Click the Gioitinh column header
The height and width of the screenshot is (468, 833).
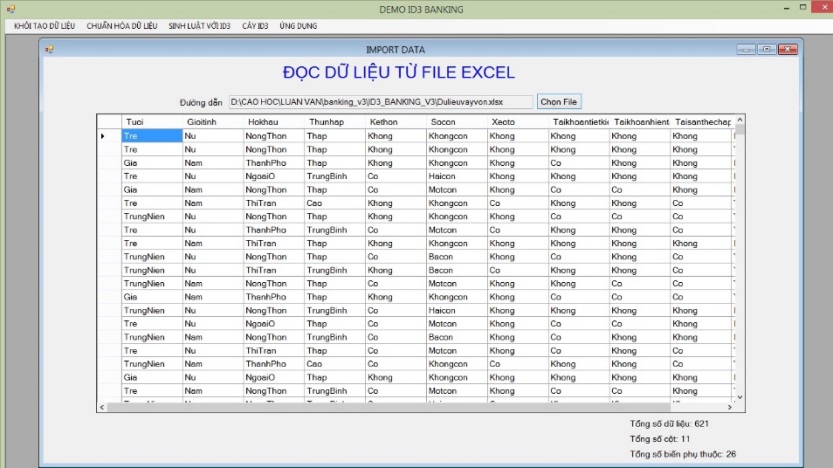click(x=212, y=122)
